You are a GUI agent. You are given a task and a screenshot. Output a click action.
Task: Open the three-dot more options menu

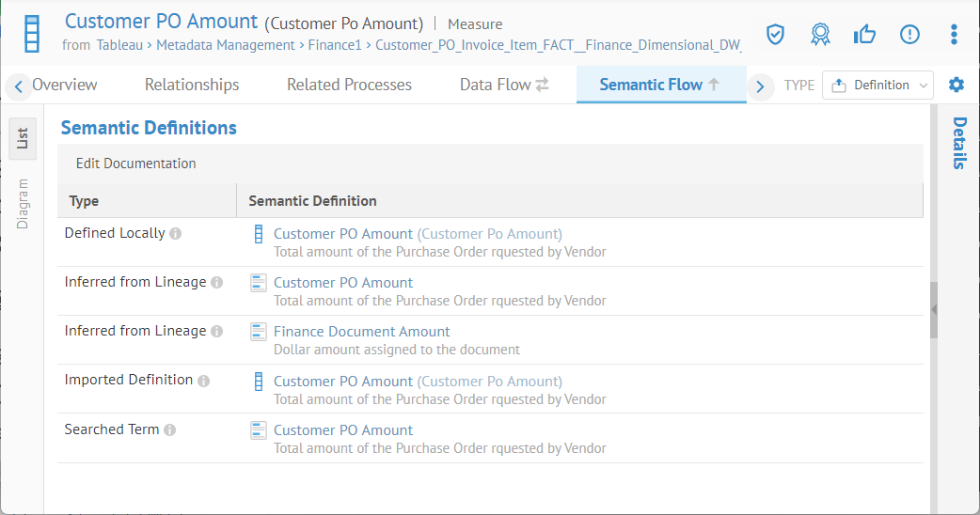coord(954,35)
